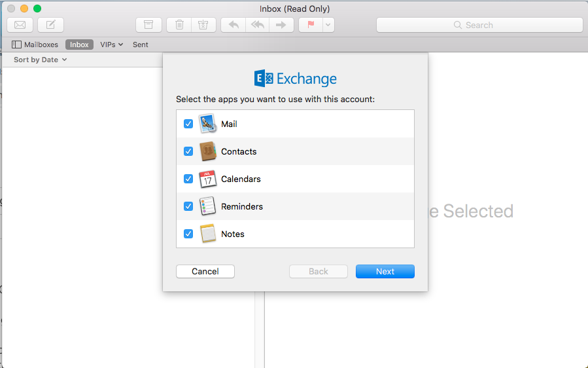
Task: Uncheck the Notes checkbox
Action: pyautogui.click(x=188, y=234)
